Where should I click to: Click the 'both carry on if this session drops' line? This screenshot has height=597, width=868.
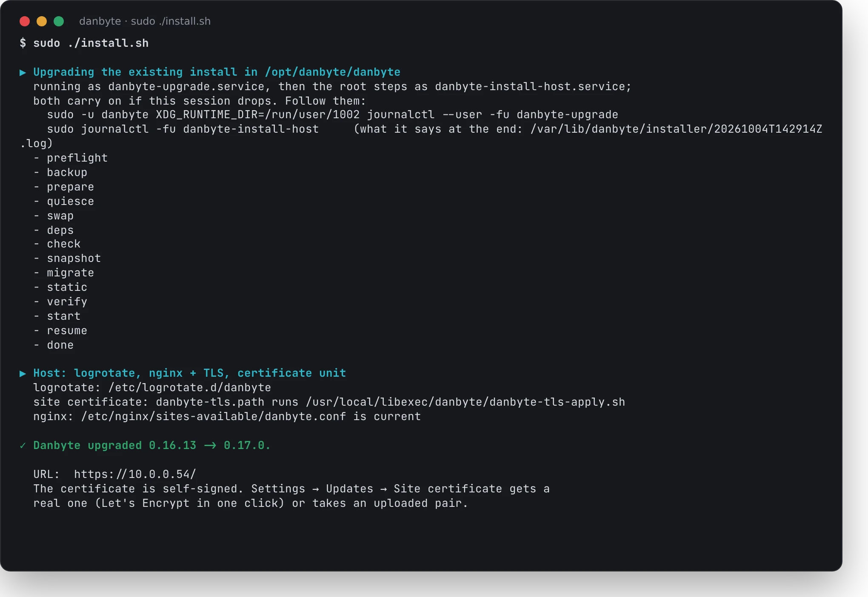[x=200, y=101]
